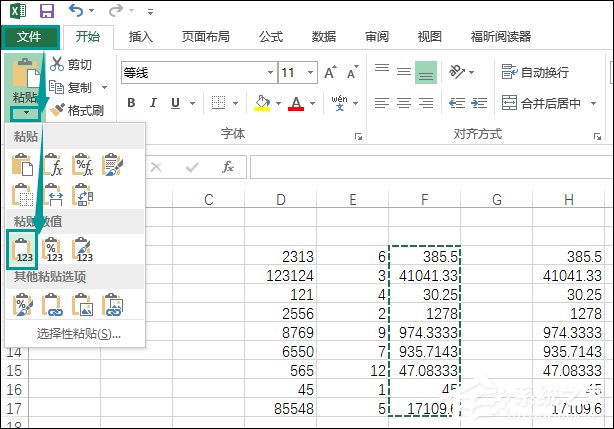
Task: Open the 文件 (File) menu
Action: click(29, 37)
